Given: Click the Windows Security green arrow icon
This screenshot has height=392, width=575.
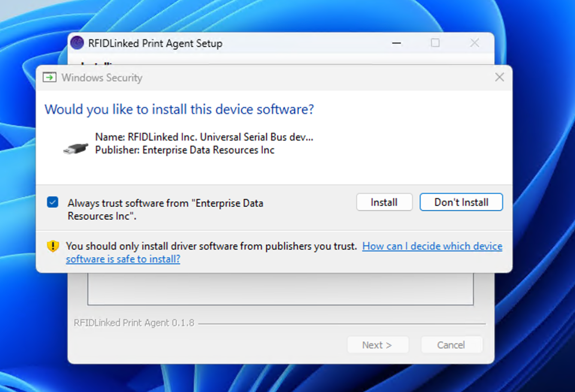Looking at the screenshot, I should click(x=49, y=78).
